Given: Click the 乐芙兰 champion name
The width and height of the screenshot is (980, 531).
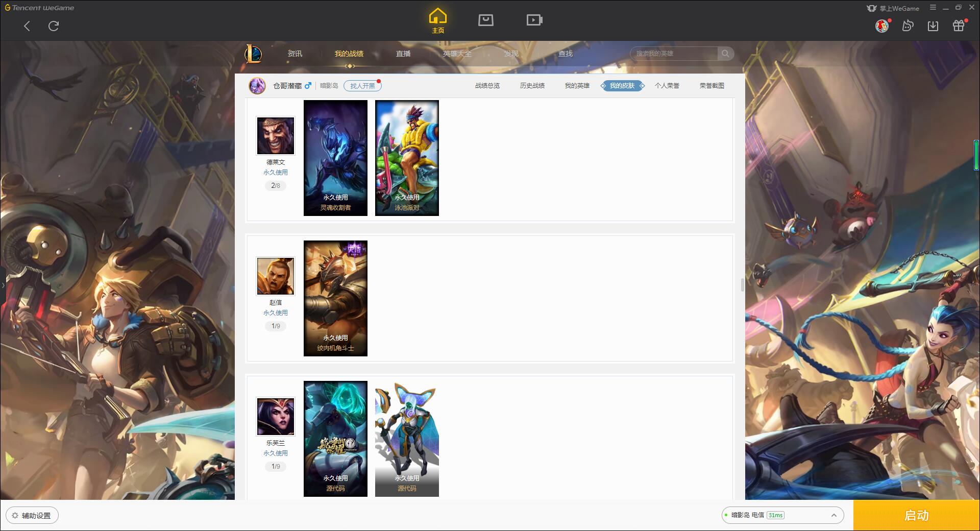Looking at the screenshot, I should coord(276,443).
